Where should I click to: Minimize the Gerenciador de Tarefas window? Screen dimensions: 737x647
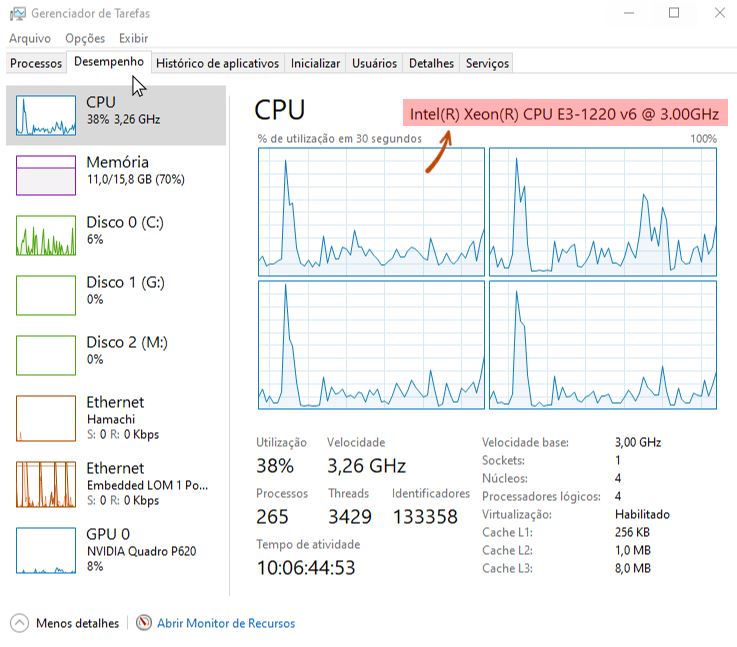click(629, 13)
